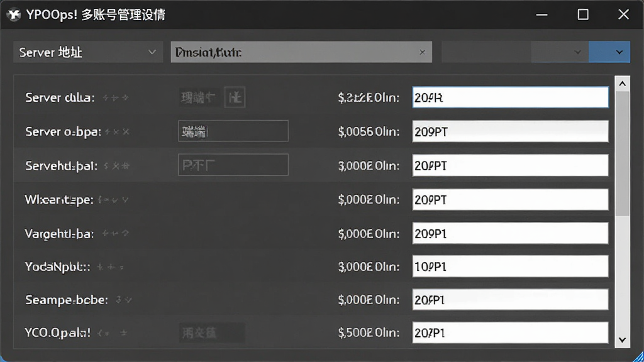Click the marks beside YCO.Opala

[112, 333]
